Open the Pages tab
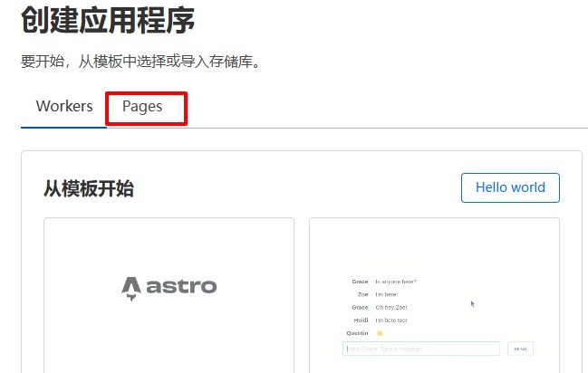This screenshot has width=588, height=373. [x=142, y=107]
